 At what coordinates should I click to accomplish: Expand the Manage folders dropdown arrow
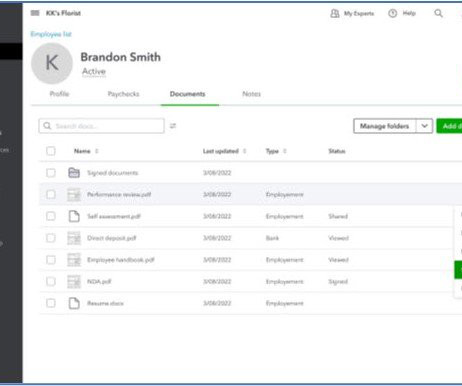424,126
